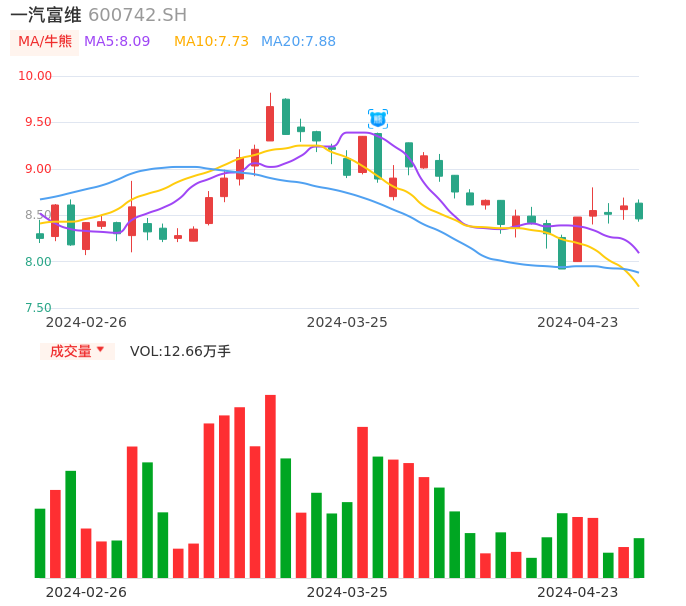
Task: Toggle the MA/牛熊 indicator button
Action: pyautogui.click(x=45, y=42)
